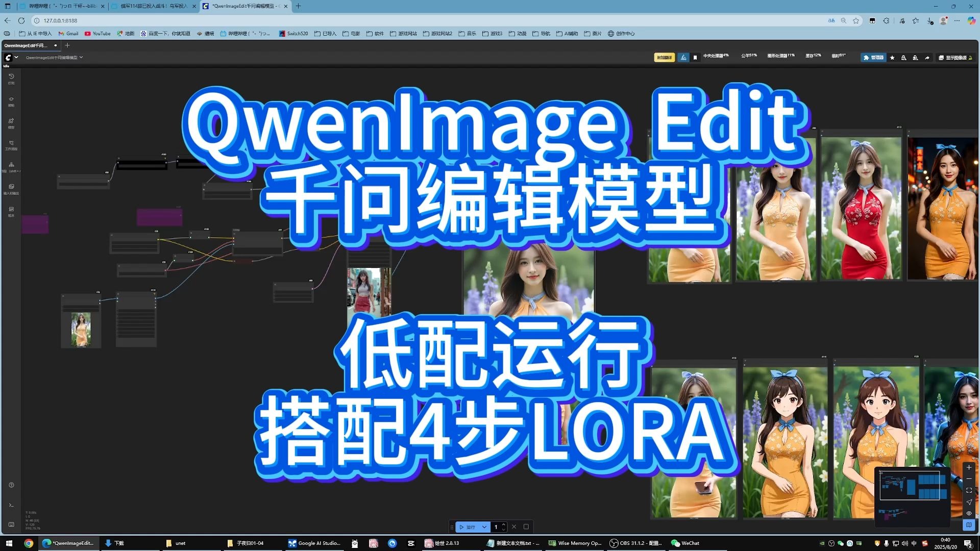Select the red dress result image
Screen dimensions: 980x551
pyautogui.click(x=861, y=208)
